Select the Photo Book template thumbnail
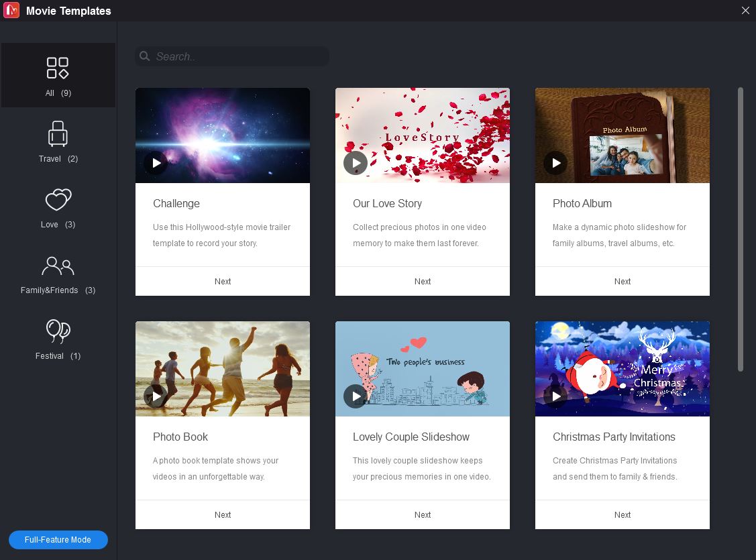756x560 pixels. [222, 368]
